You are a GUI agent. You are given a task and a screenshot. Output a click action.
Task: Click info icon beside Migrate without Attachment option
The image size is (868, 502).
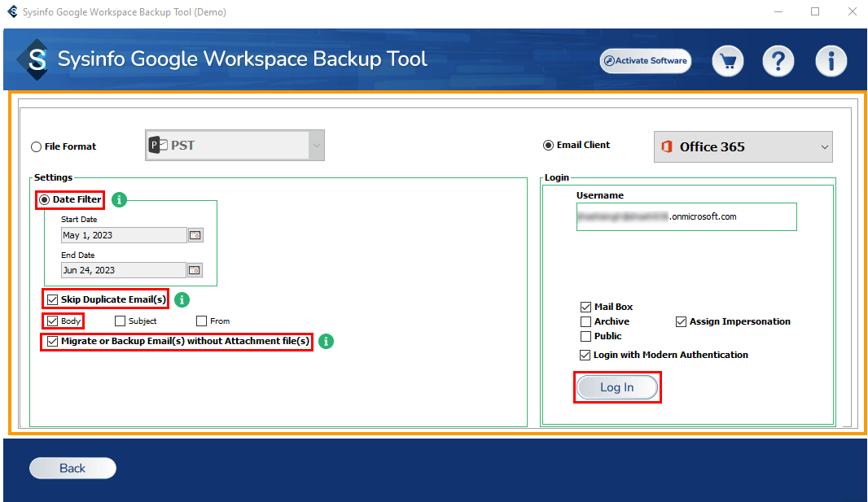pyautogui.click(x=326, y=342)
